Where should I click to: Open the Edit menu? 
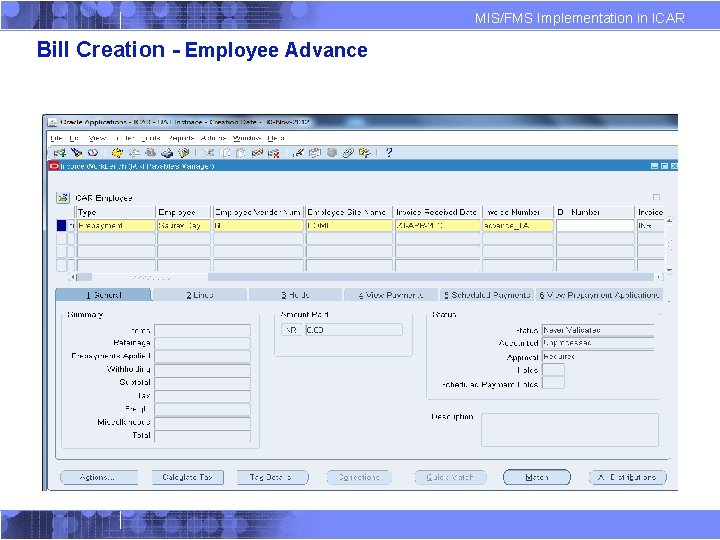pyautogui.click(x=74, y=138)
